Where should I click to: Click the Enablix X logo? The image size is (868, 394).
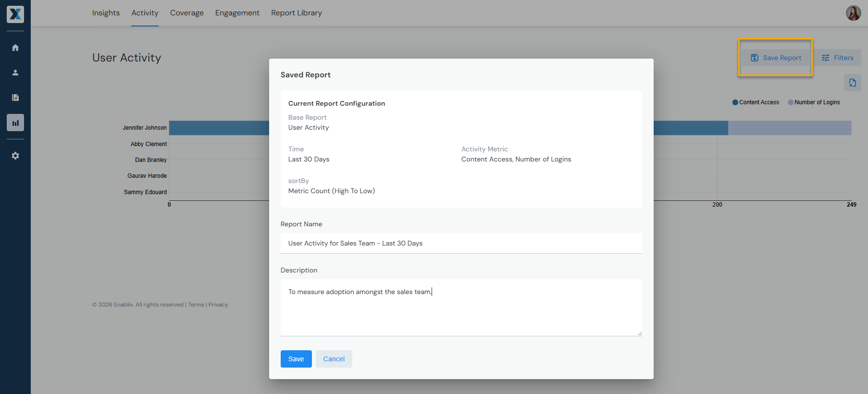(x=15, y=14)
